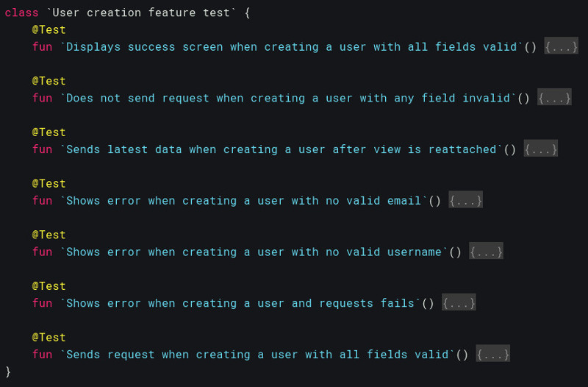Click @Test annotation above 'no valid email' test

tap(49, 183)
